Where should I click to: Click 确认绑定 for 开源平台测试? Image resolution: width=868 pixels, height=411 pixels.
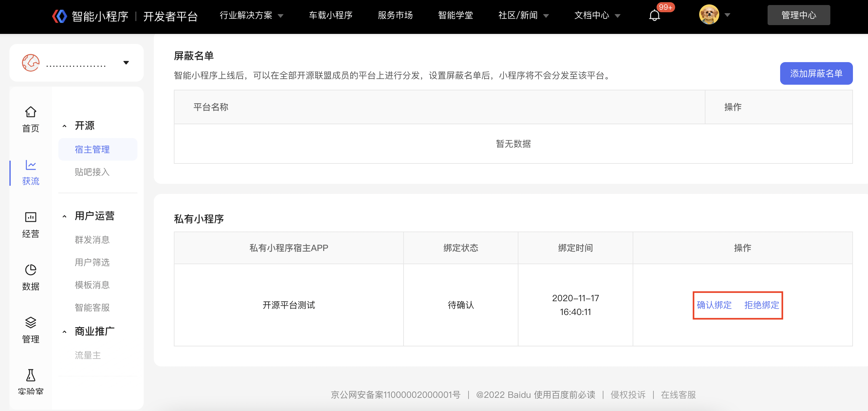click(714, 305)
